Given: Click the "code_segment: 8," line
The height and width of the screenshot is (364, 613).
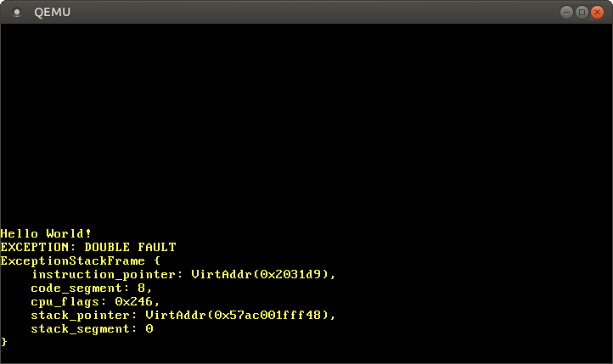Looking at the screenshot, I should pyautogui.click(x=92, y=288).
